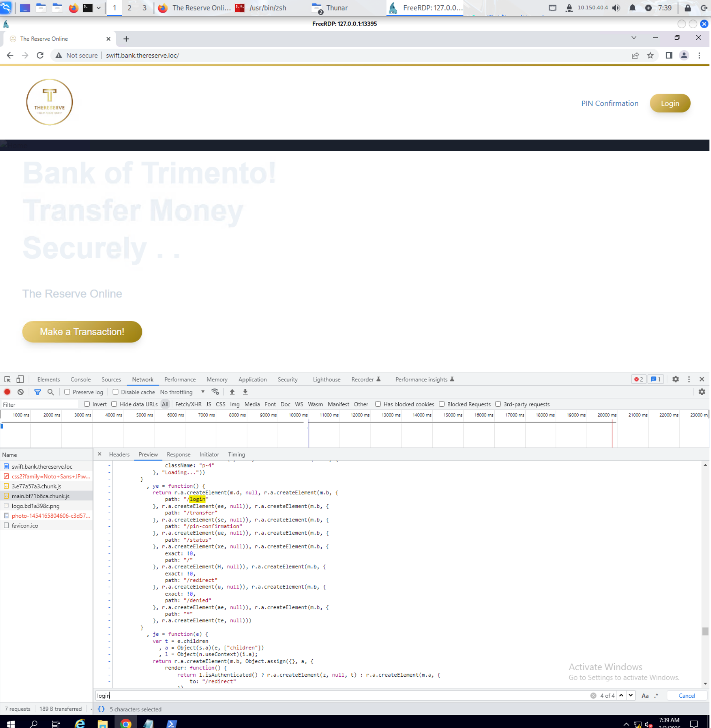The width and height of the screenshot is (711, 728).
Task: Open the Response tab
Action: click(178, 454)
